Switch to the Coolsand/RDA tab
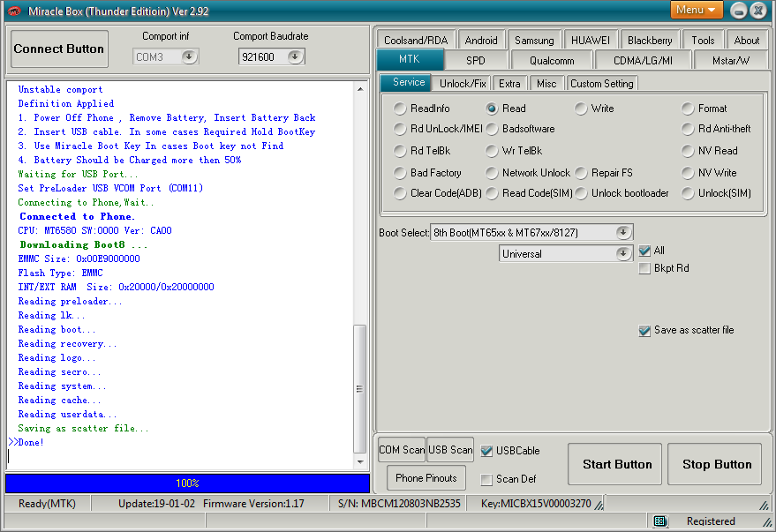 coord(416,40)
